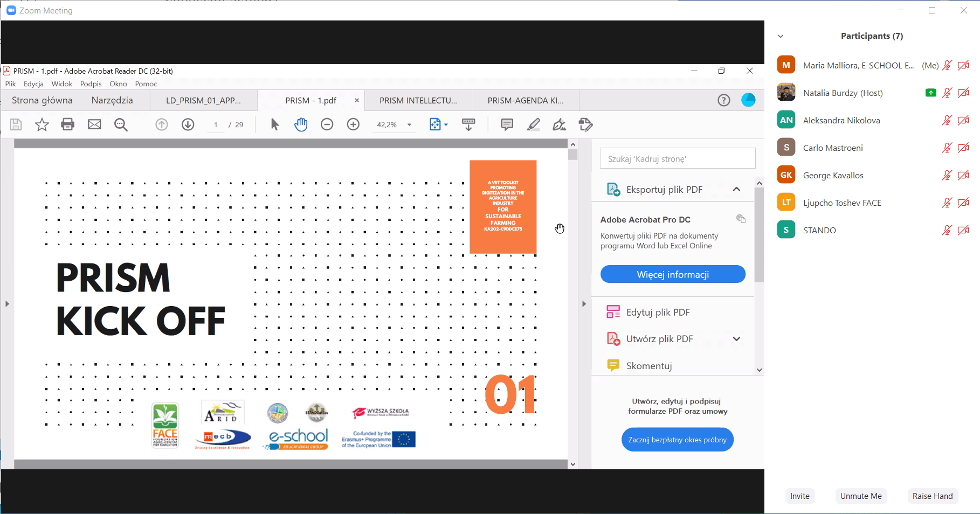Click the zoom out minus icon
This screenshot has height=514, width=980.
(x=327, y=124)
